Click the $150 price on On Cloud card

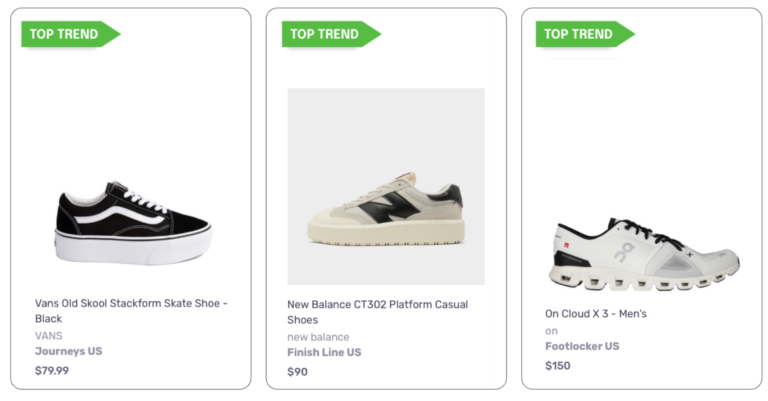click(x=558, y=366)
